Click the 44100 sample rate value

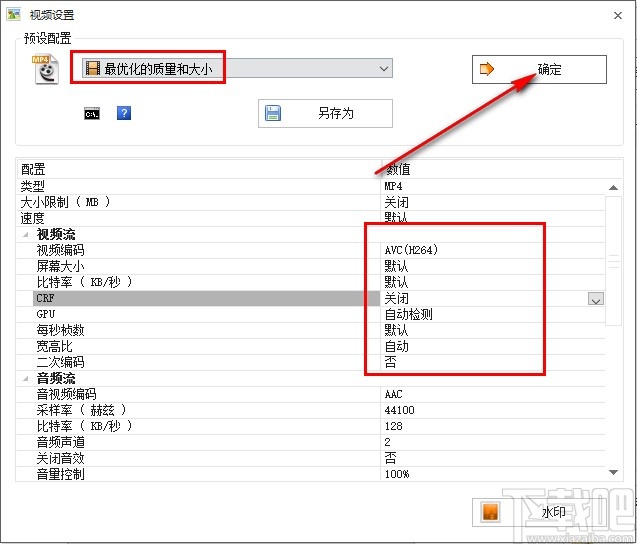point(399,410)
